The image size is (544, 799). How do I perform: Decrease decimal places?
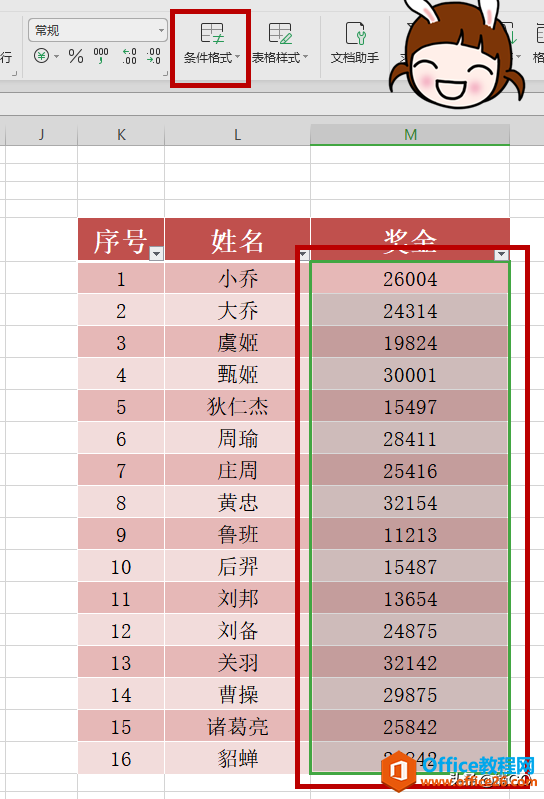pyautogui.click(x=153, y=56)
